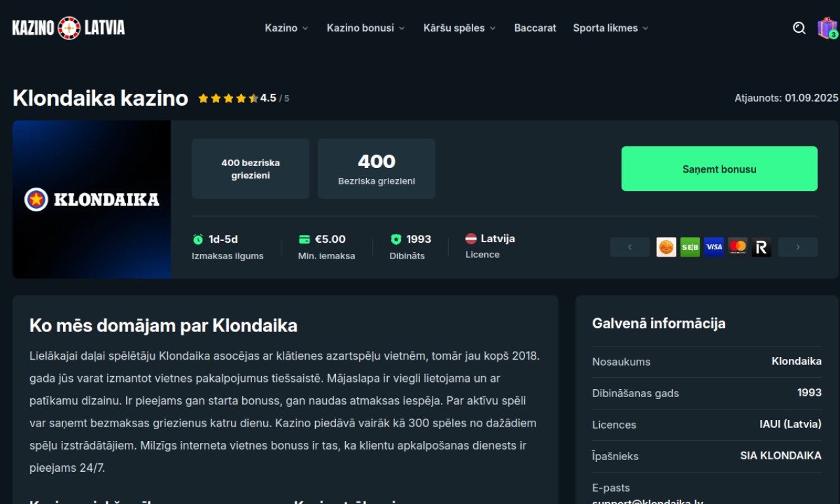Open the gift box bonuses icon

828,28
